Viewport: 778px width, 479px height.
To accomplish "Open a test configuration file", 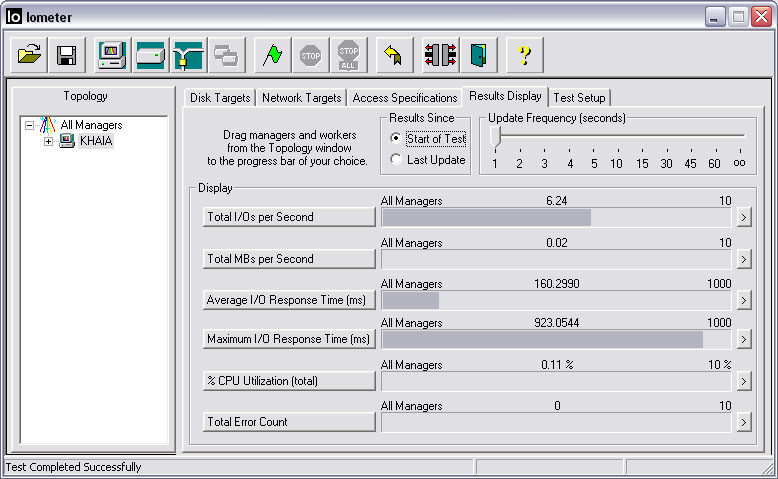I will point(29,55).
